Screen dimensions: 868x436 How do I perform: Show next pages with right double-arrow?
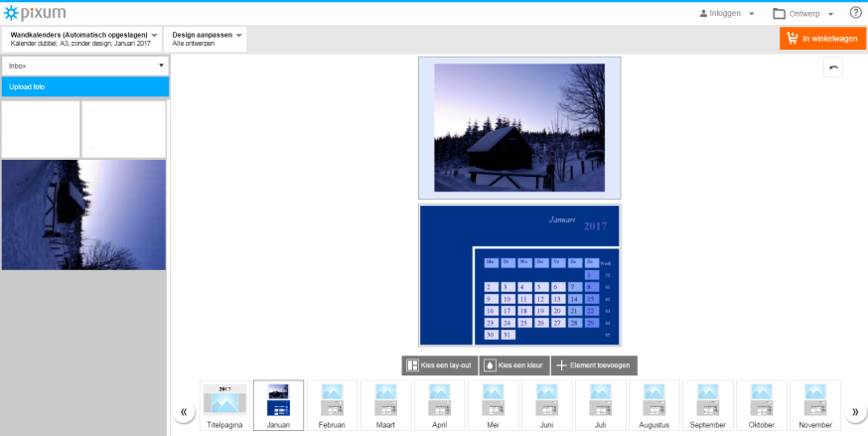pos(855,411)
